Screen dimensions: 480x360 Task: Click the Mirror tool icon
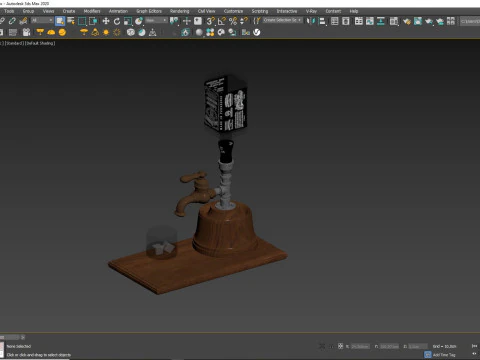coord(311,21)
